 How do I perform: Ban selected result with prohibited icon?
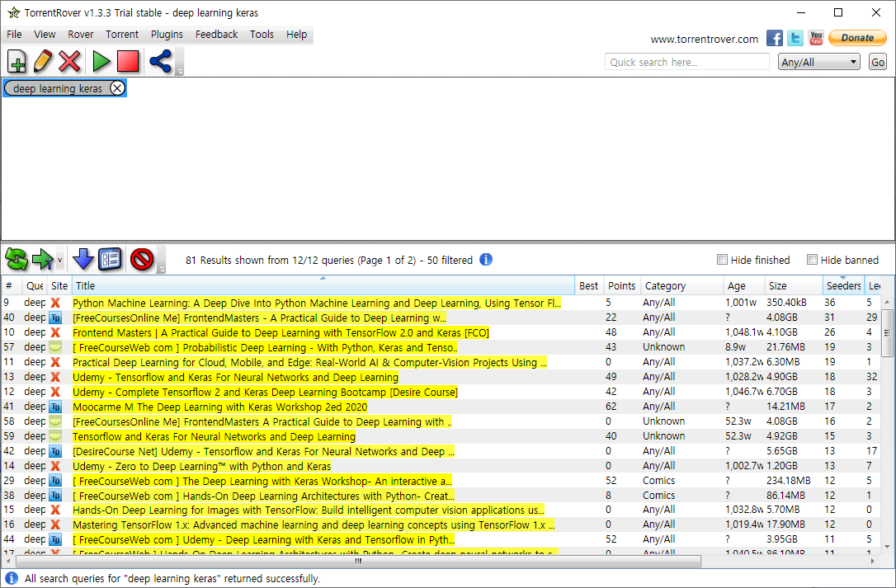141,260
